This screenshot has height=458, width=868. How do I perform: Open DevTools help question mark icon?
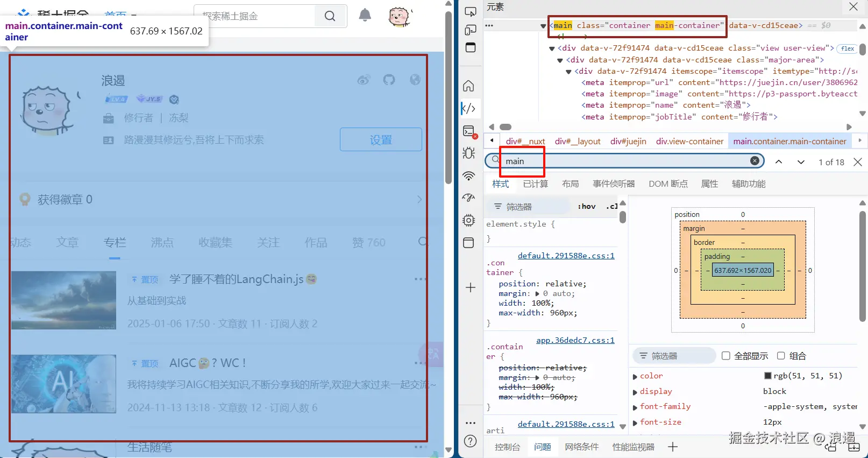(471, 441)
